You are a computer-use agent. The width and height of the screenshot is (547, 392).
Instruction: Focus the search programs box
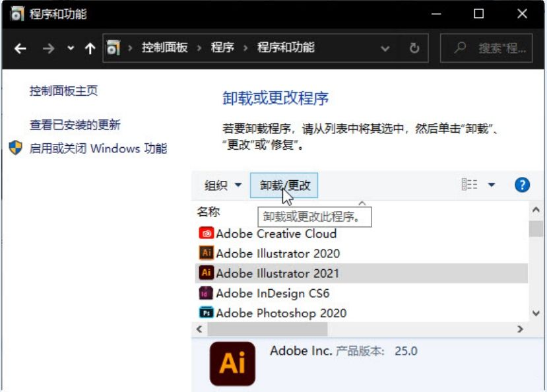point(486,48)
